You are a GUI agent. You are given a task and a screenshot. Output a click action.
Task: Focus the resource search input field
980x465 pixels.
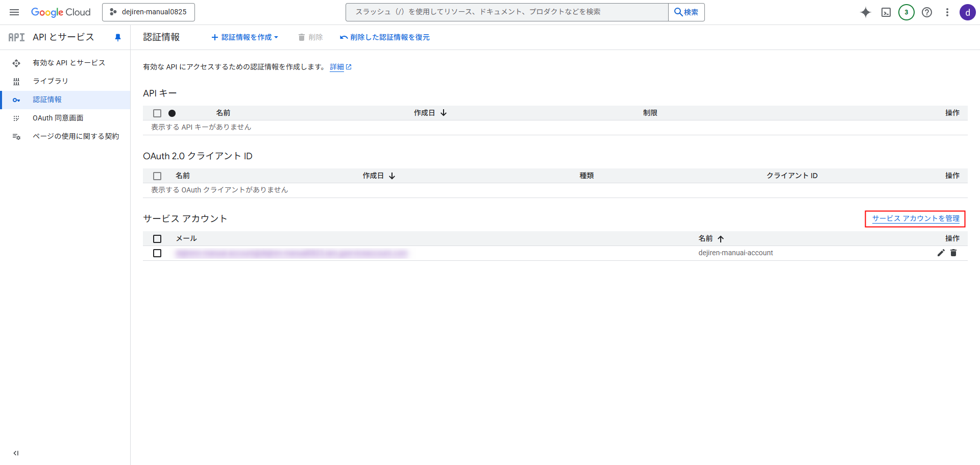tap(506, 12)
